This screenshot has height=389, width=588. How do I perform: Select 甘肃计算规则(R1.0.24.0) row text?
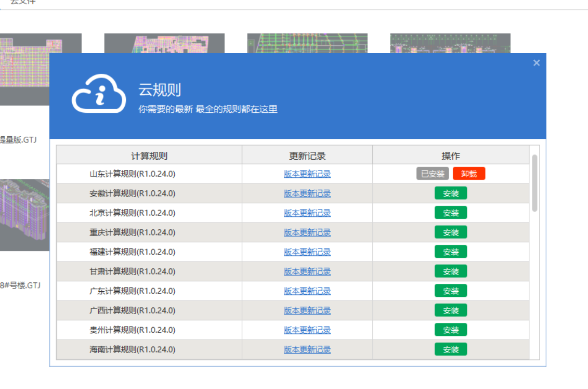[133, 271]
